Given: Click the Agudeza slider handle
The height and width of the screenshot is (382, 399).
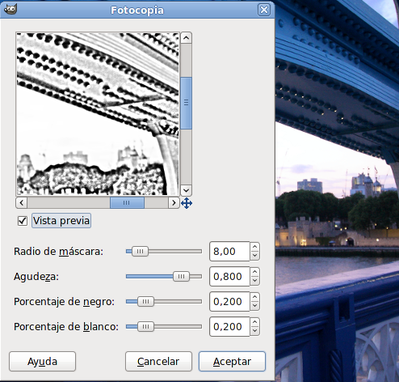Looking at the screenshot, I should point(181,276).
